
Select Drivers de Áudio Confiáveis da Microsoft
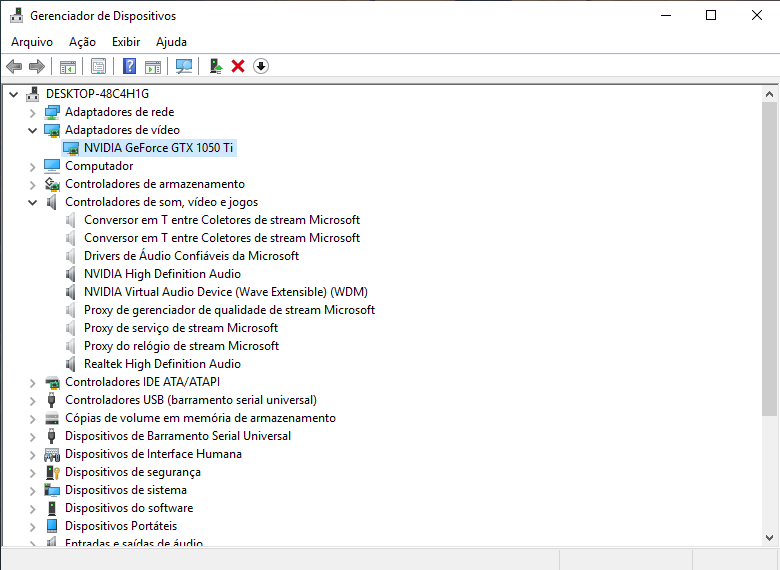click(x=191, y=256)
